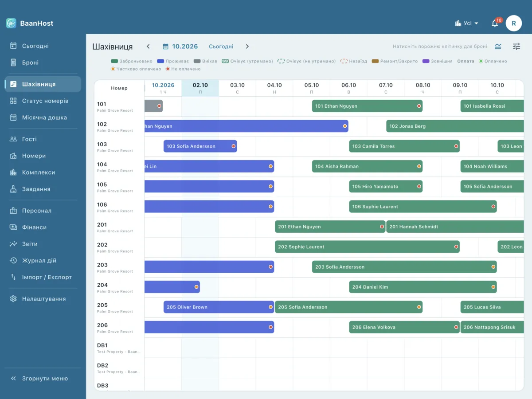
Task: Open Гості page
Action: [x=43, y=139]
